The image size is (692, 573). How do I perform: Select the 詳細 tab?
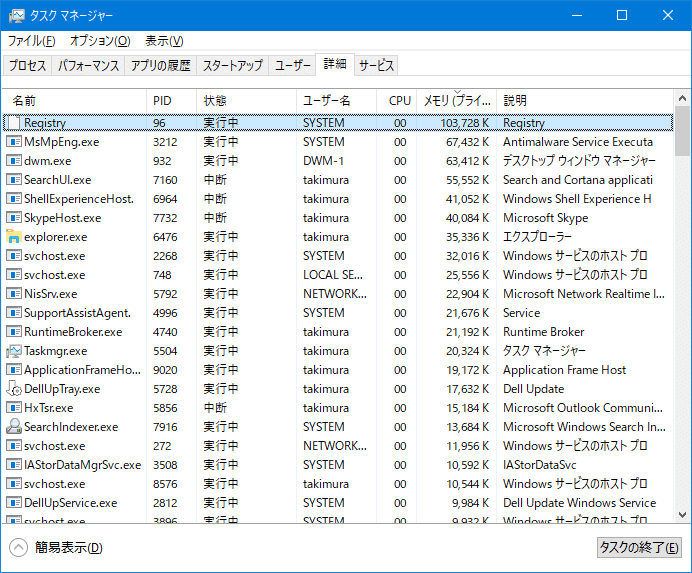[335, 64]
